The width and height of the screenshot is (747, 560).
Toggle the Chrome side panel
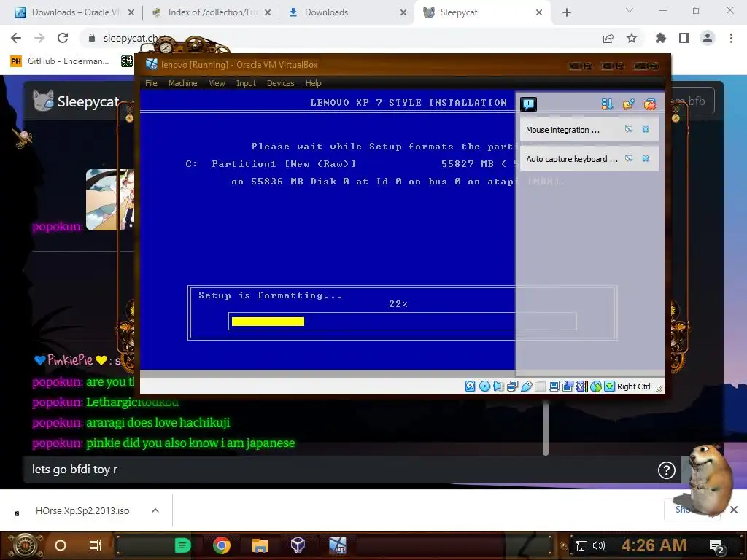tap(684, 38)
